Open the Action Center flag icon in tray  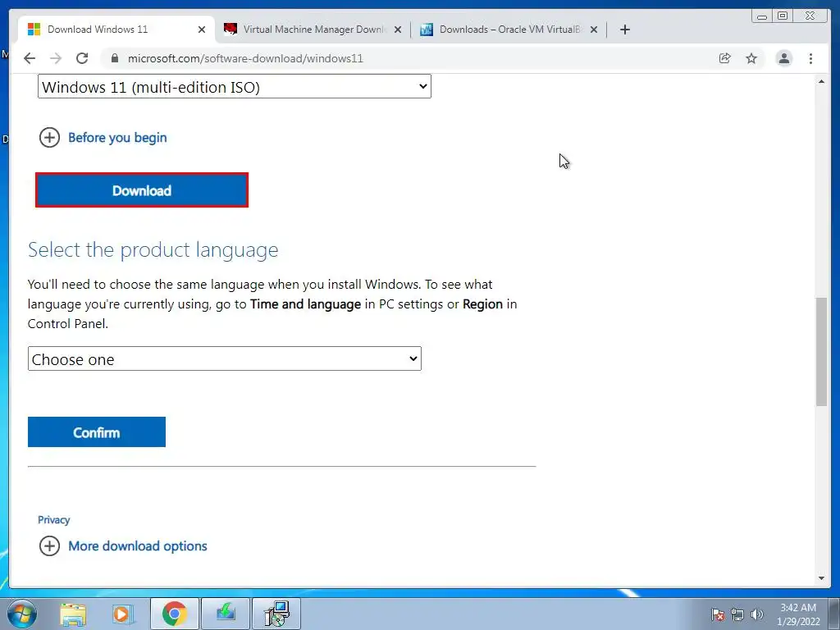[x=718, y=614]
